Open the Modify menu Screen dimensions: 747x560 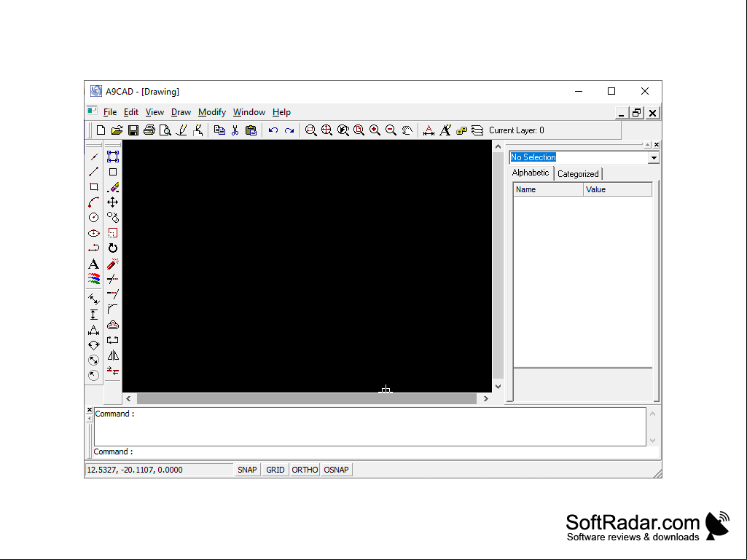tap(212, 112)
